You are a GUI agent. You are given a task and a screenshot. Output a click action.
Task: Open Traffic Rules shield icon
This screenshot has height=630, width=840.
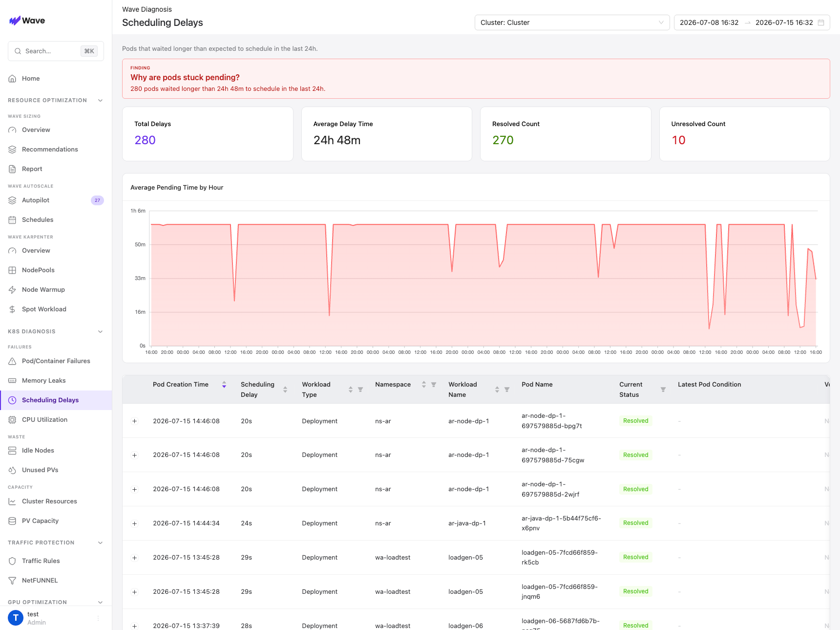[12, 561]
